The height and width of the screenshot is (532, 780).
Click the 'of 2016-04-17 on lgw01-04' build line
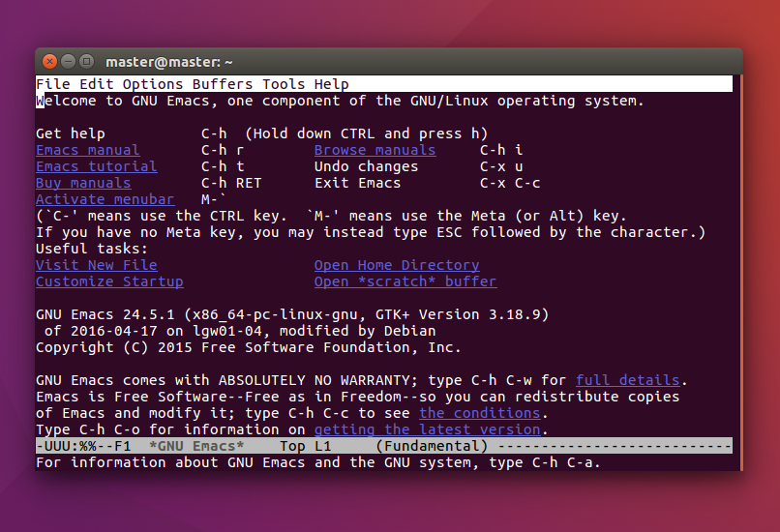coord(240,331)
